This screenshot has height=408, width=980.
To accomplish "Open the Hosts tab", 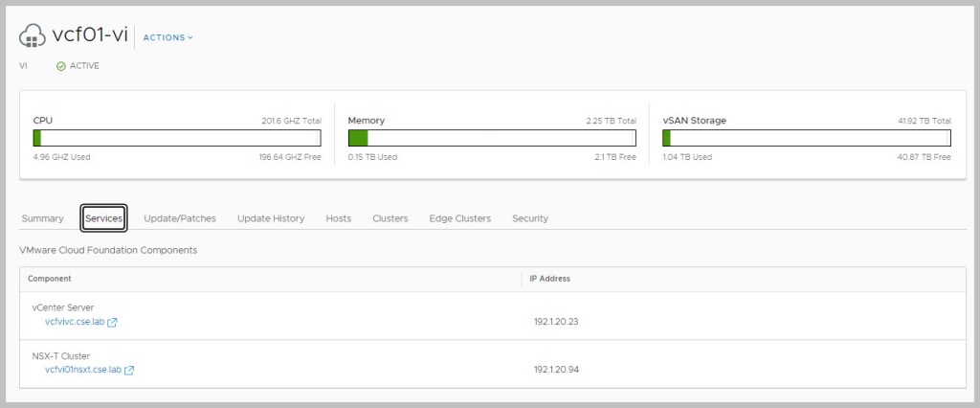I will coord(338,218).
